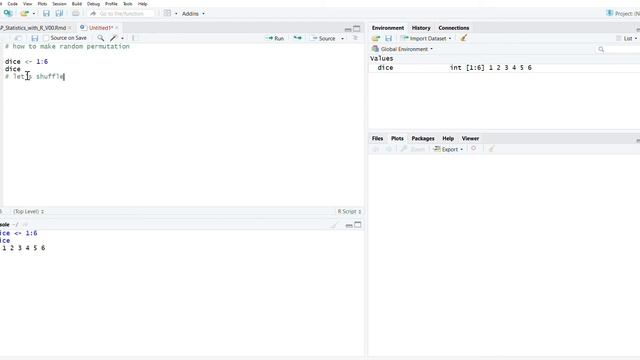The width and height of the screenshot is (640, 360).
Task: Re-run previous code region icon
Action: pyautogui.click(x=298, y=38)
